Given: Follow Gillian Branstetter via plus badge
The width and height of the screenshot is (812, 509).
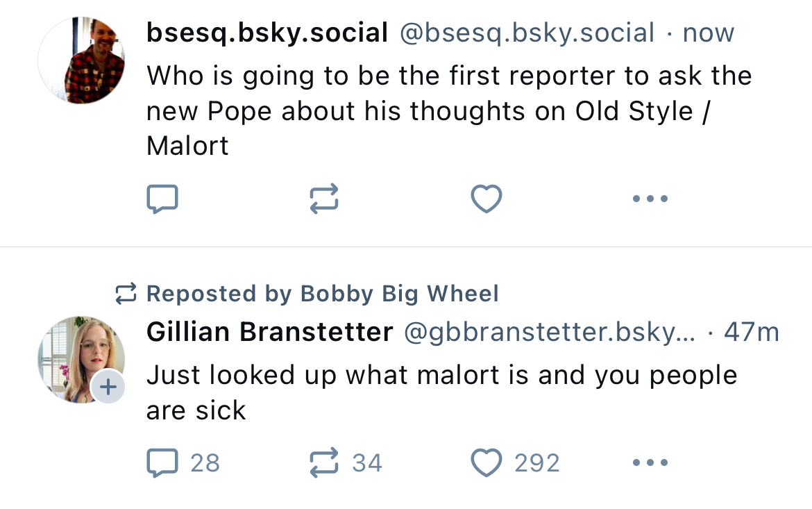Looking at the screenshot, I should click(108, 387).
